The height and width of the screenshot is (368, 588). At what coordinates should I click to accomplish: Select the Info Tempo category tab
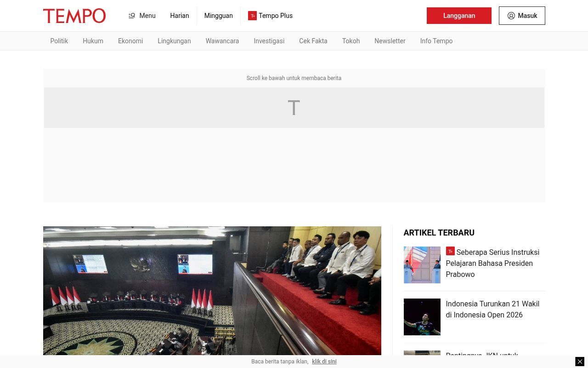[x=436, y=41]
